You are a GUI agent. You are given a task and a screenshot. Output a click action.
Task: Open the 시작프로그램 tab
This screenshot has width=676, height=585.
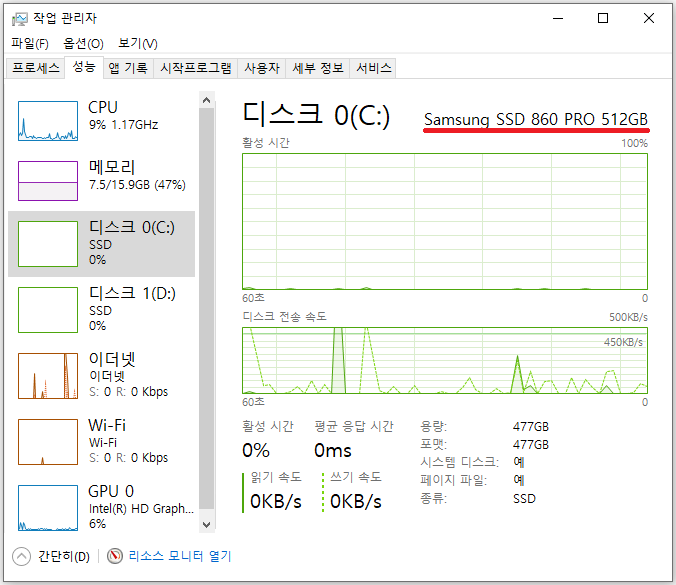click(196, 68)
